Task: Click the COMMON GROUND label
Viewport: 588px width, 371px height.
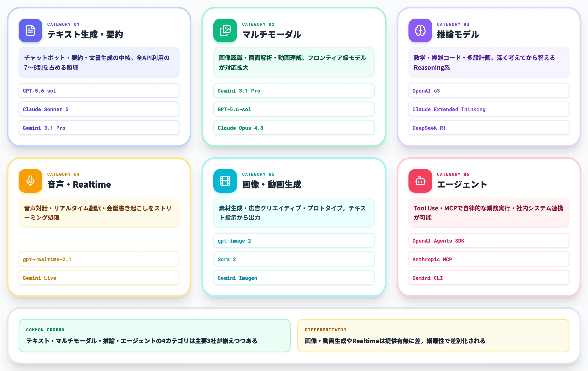Action: (45, 330)
